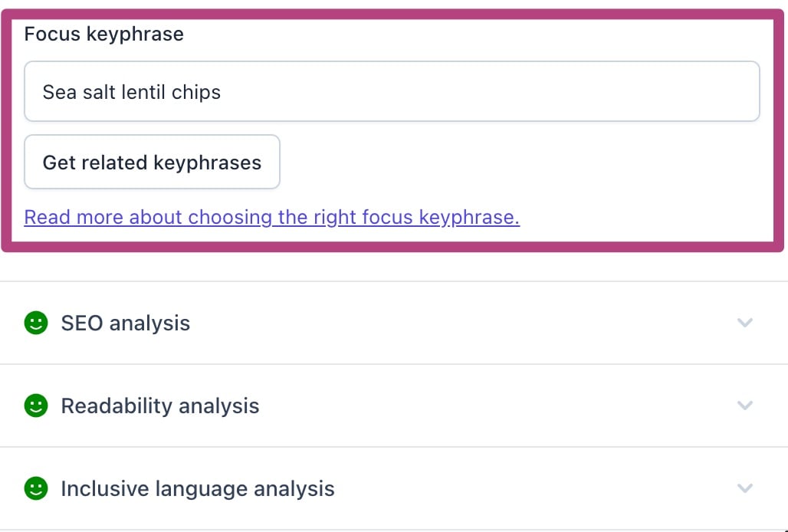Focus the Focus keyphrase input field
The image size is (788, 532).
(392, 91)
